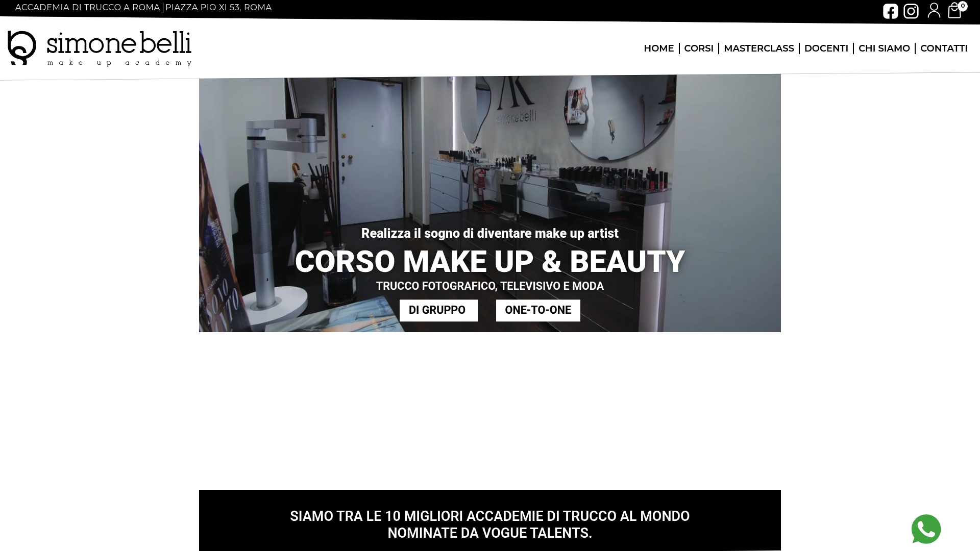
Task: Click the Vogue Talents top 10 banner
Action: coord(490,520)
